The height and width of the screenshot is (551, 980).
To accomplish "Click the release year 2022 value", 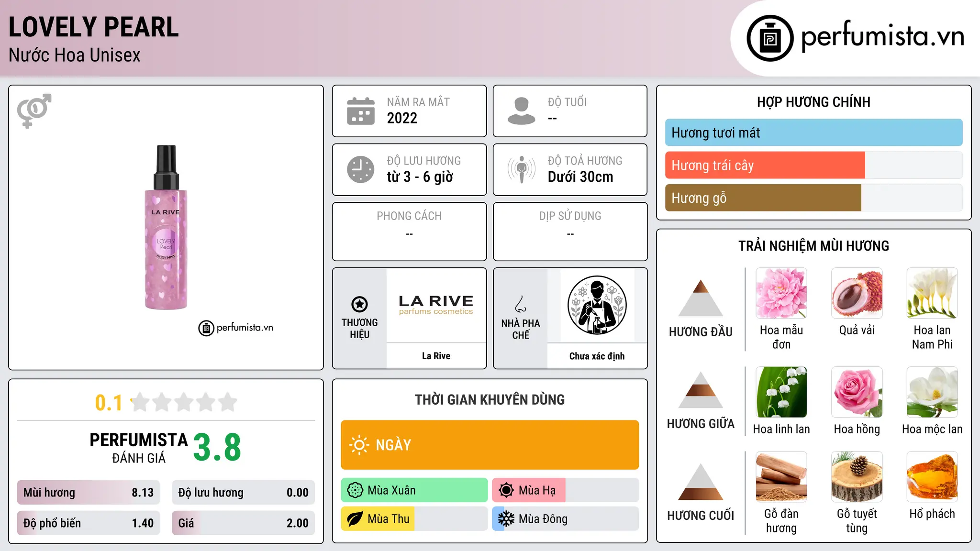I will [x=402, y=118].
